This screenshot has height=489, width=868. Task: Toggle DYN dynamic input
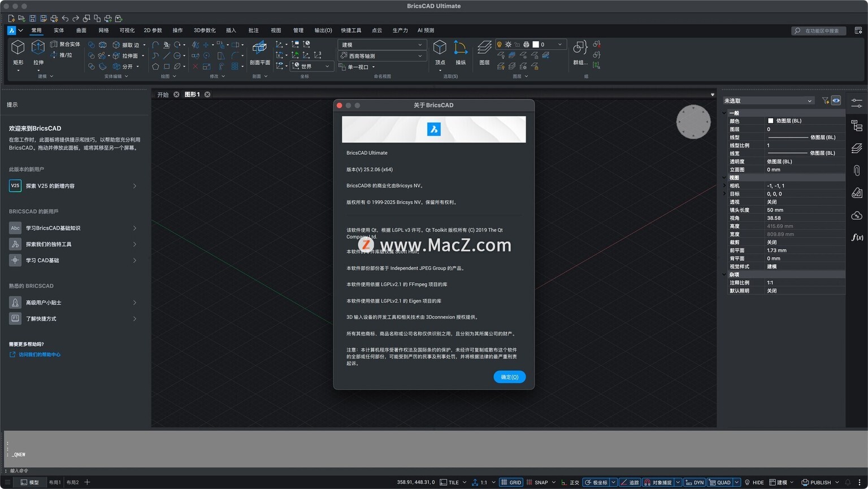[695, 482]
